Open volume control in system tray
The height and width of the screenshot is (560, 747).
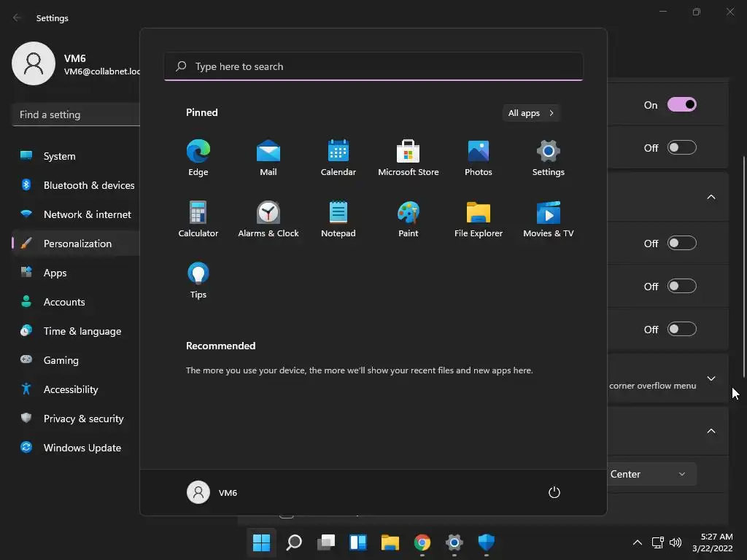coord(676,542)
